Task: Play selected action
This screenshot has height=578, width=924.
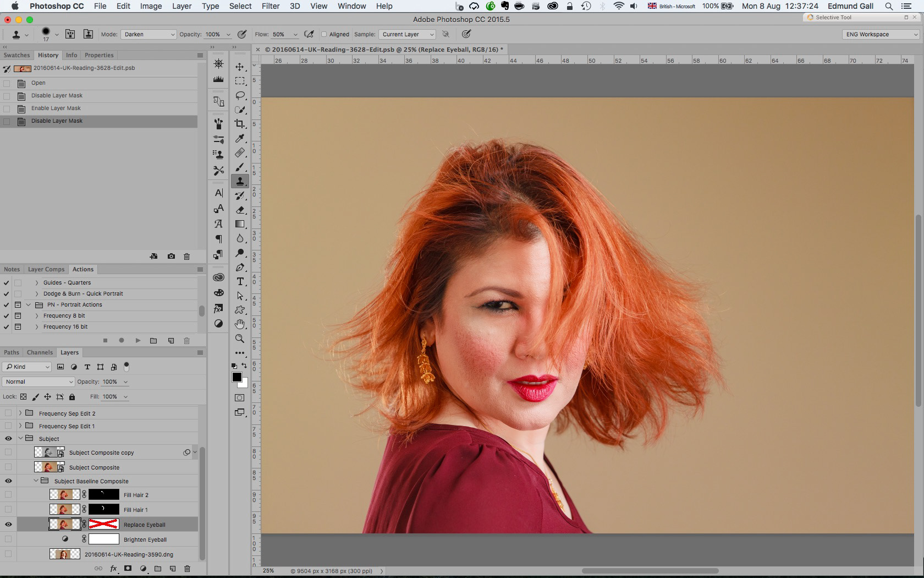Action: coord(137,341)
